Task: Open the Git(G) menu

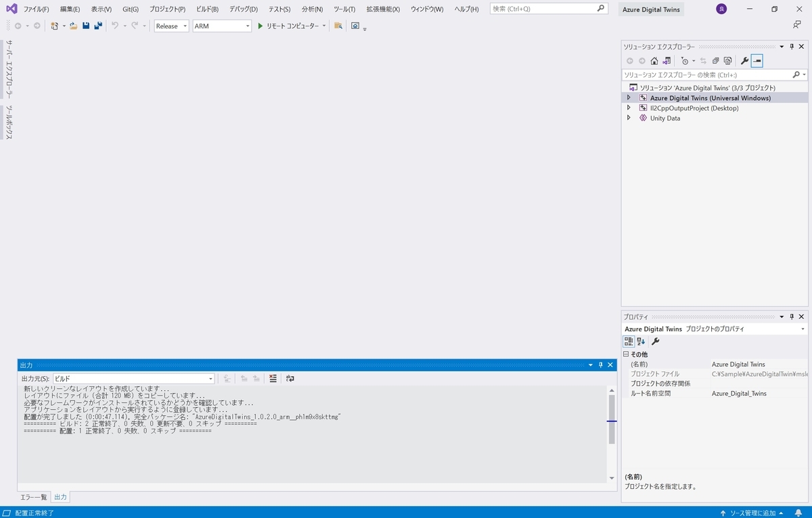Action: tap(131, 9)
